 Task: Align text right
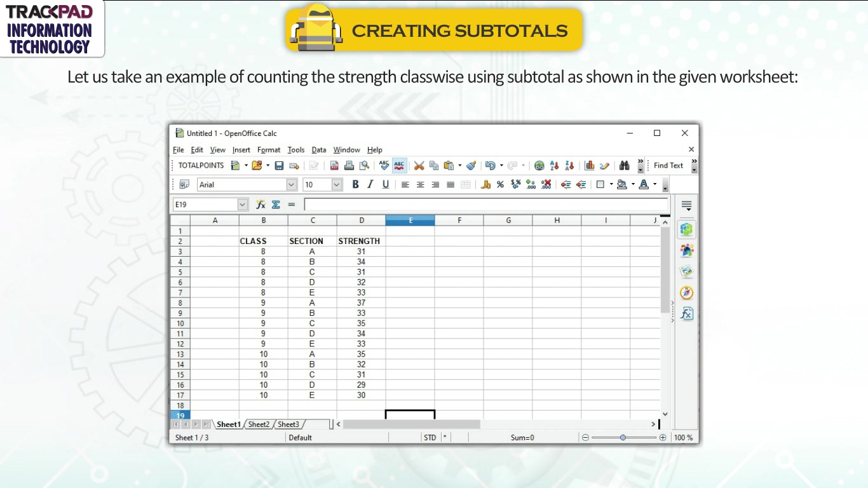pos(435,184)
